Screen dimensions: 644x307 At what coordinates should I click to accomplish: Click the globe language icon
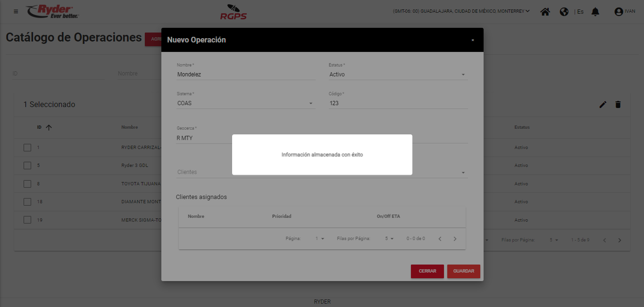click(564, 12)
